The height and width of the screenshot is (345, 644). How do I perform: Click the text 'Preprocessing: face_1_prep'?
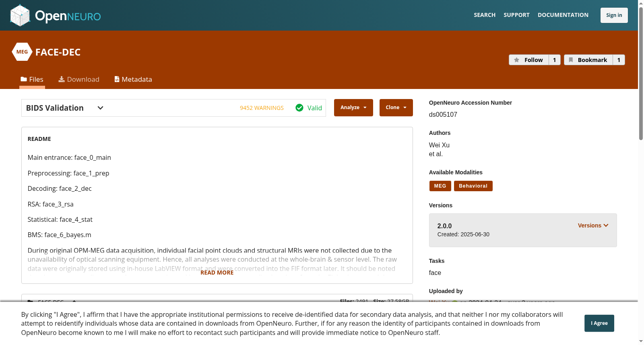click(68, 173)
